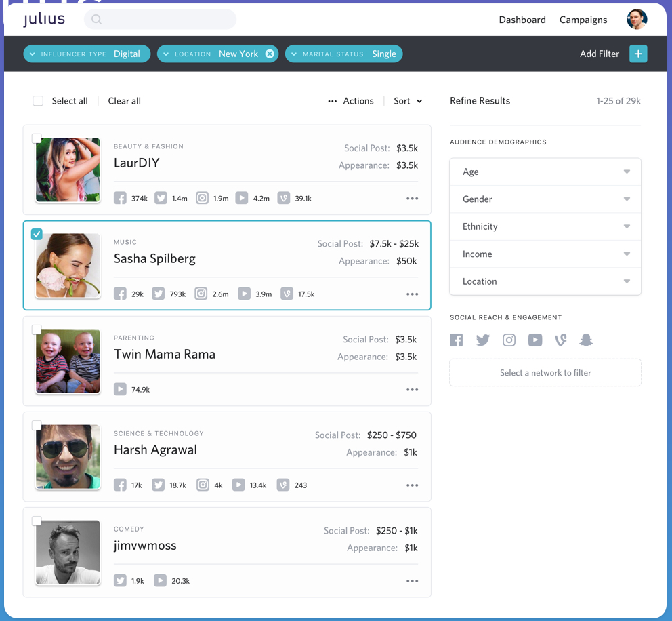Uncheck the Sasha Spilberg card checkbox
The width and height of the screenshot is (672, 621).
coord(37,234)
